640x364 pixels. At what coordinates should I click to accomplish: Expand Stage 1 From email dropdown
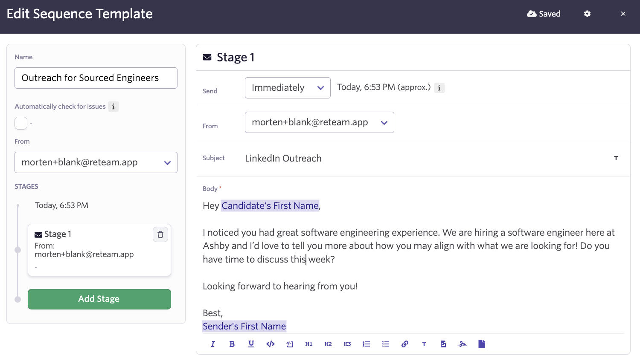point(319,122)
